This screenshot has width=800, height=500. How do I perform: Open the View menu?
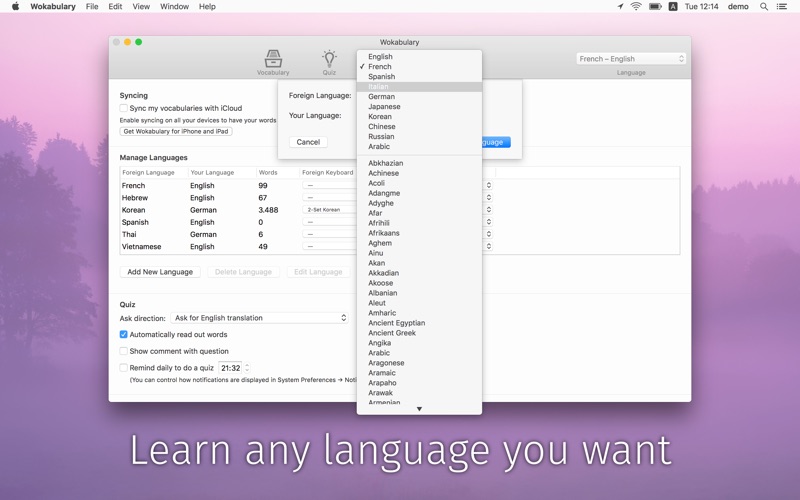click(x=141, y=7)
